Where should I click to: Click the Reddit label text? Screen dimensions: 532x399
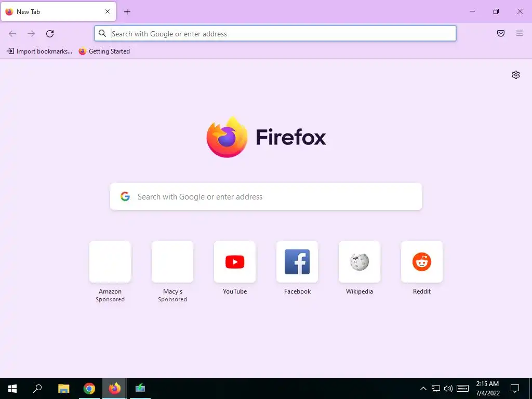tap(422, 291)
